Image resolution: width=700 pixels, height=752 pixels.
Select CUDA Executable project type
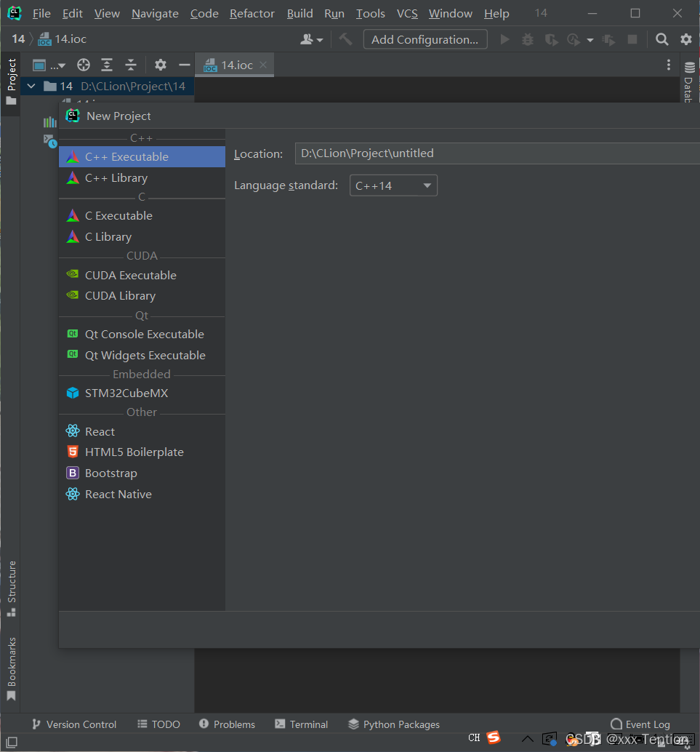(130, 275)
